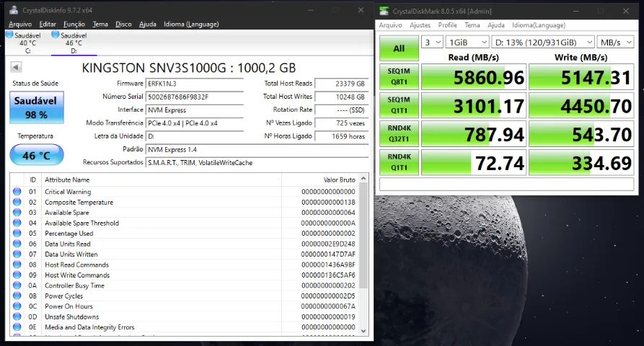The image size is (644, 346).
Task: Open Ajuda menu in CrystalDiskMark
Action: (x=496, y=25)
